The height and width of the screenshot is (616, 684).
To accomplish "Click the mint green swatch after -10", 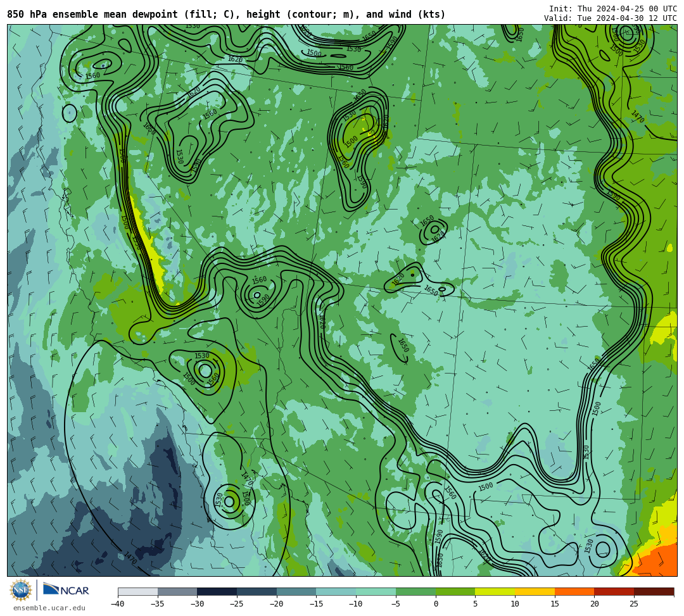I will point(376,591).
